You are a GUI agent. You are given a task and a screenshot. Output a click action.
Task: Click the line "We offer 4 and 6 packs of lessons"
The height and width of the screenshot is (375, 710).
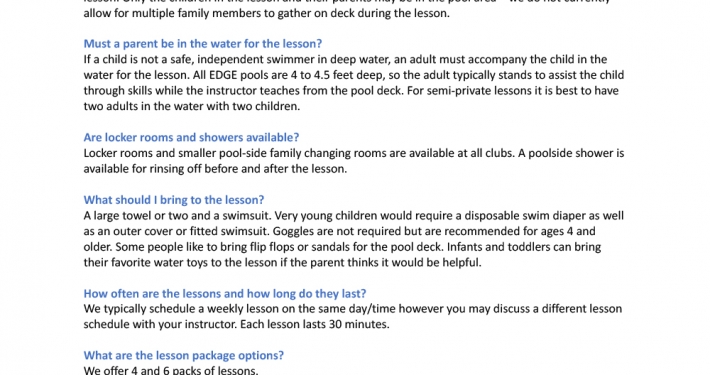(x=171, y=370)
